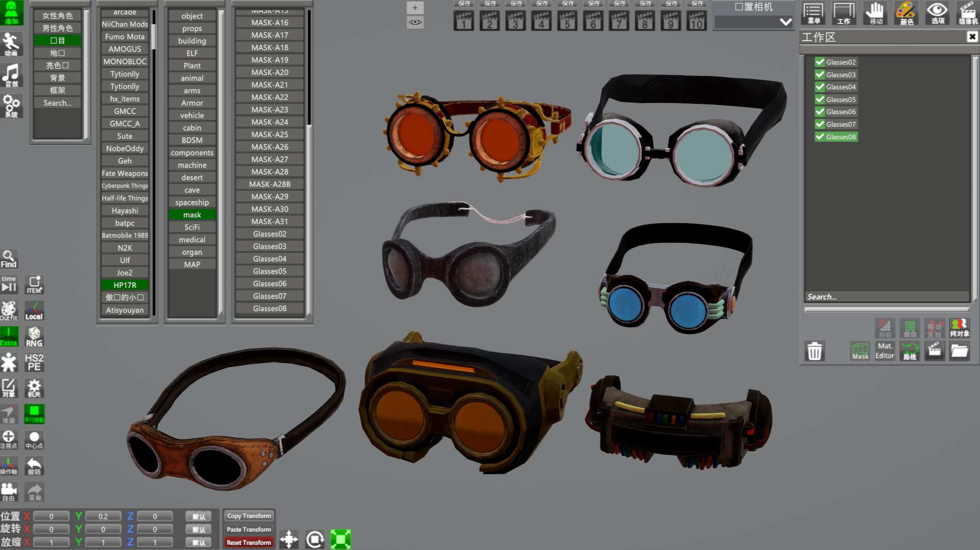980x550 pixels.
Task: Toggle the time play/pause icon
Action: (9, 285)
